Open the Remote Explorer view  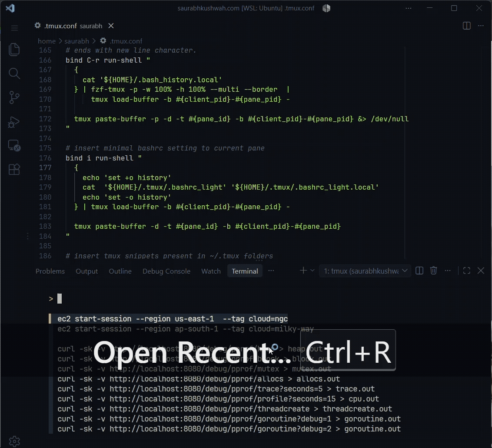14,146
